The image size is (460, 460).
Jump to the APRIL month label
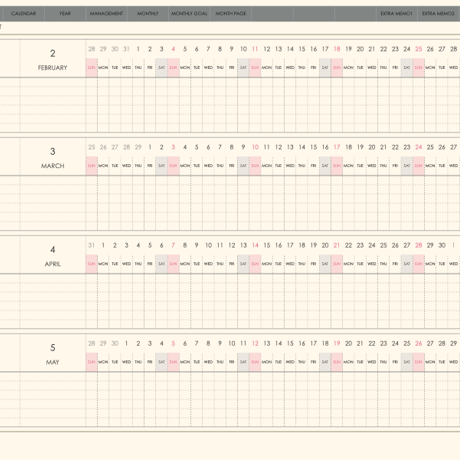[x=53, y=264]
